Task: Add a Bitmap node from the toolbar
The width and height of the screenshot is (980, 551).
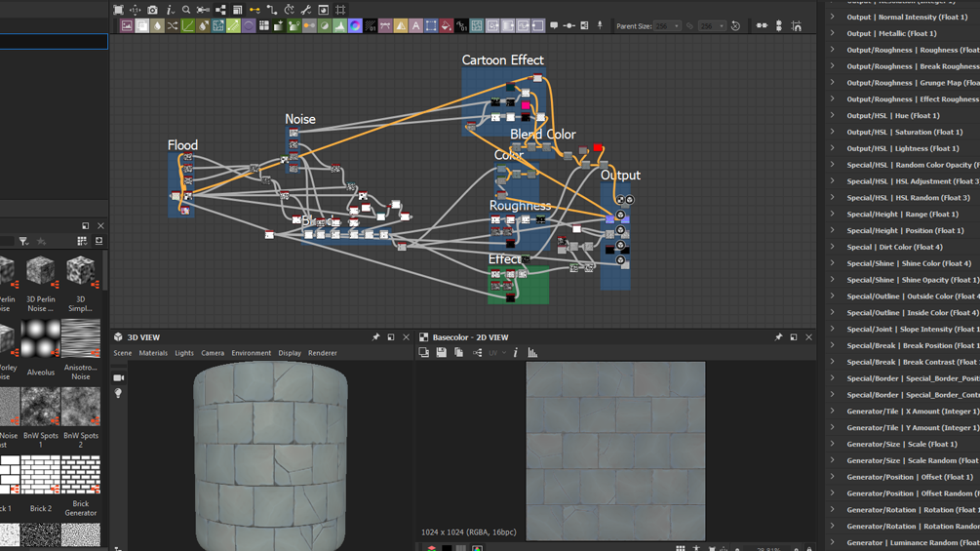Action: click(127, 25)
